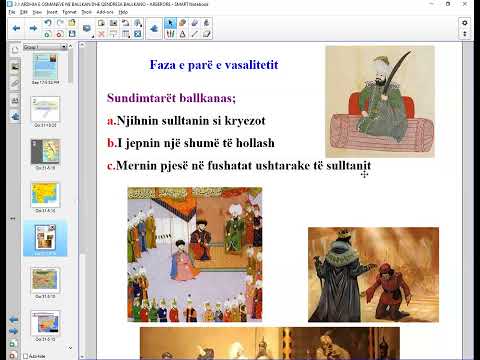
Task: Open the Properties tab in sidebar
Action: (x=15, y=100)
